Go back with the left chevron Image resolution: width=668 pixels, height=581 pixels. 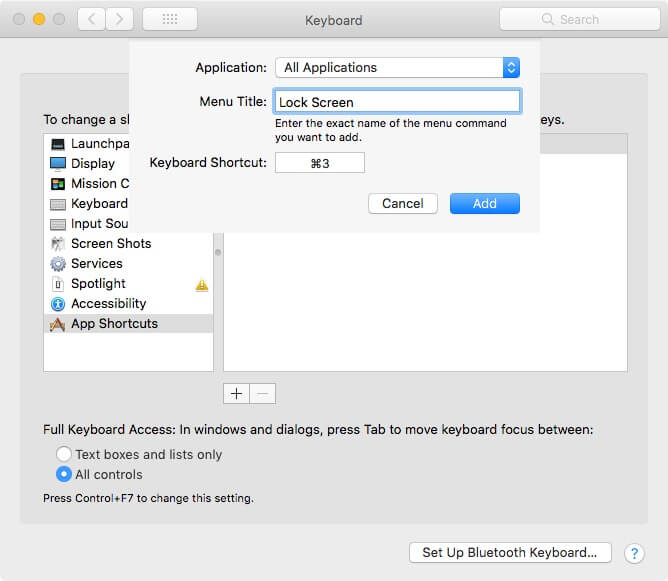91,19
